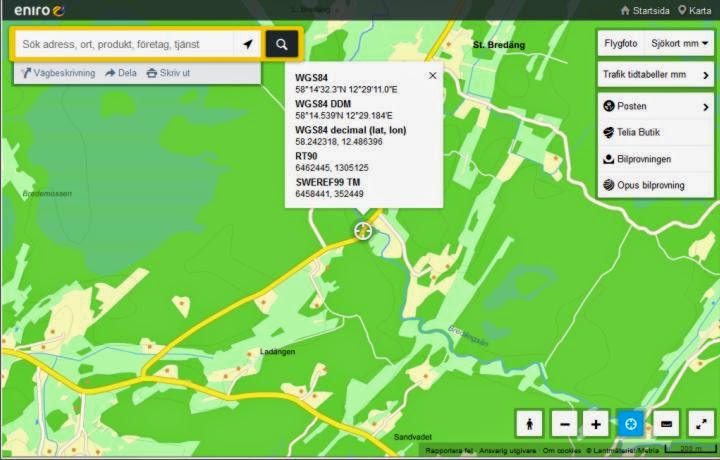Select Telia Butik in the list
This screenshot has height=460, width=720.
(656, 133)
